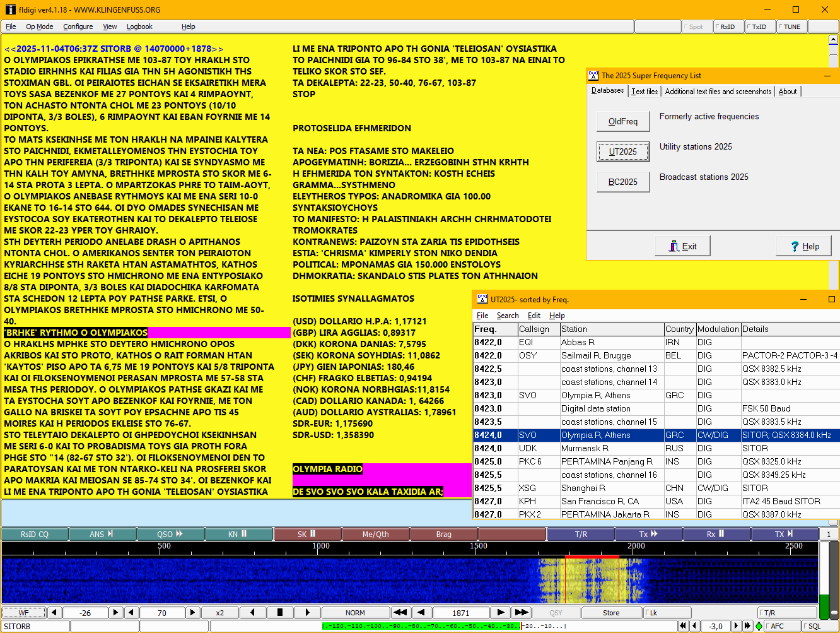Viewport: 840px width, 633px height.
Task: Click the up stepper beside the -3,0 squelch value
Action: [x=737, y=627]
